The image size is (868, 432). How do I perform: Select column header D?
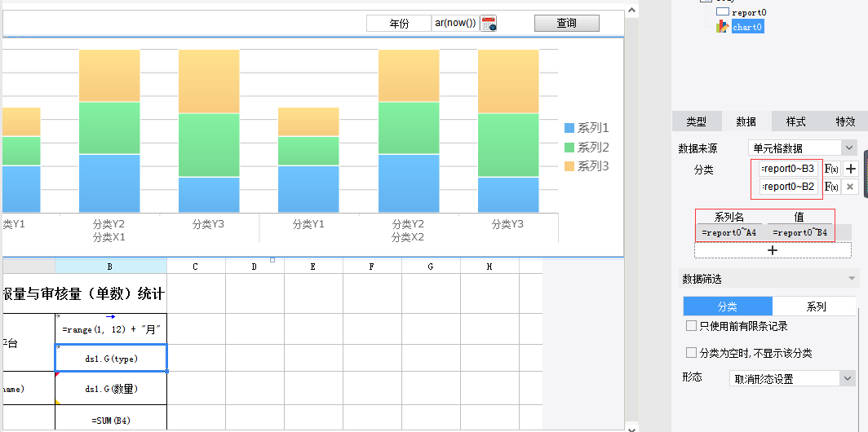(x=255, y=266)
